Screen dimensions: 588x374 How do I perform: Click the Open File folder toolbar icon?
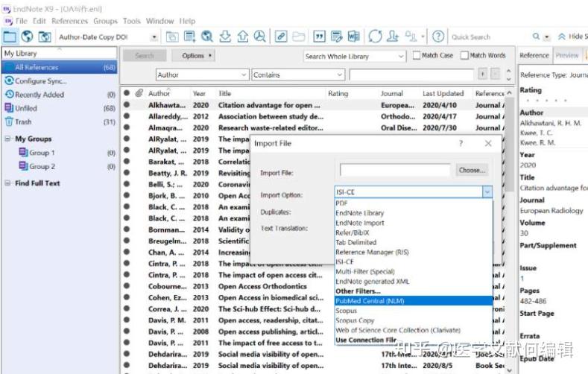[299, 37]
